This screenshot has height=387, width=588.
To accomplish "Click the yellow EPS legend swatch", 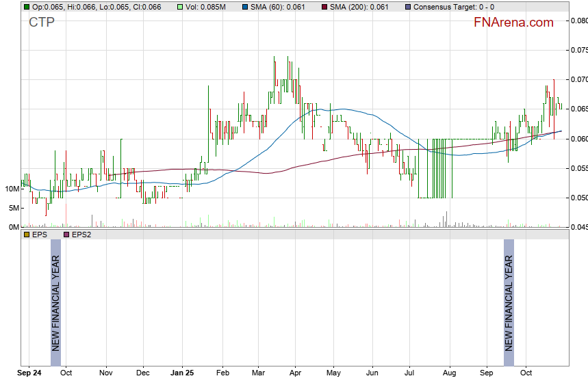I will click(26, 235).
